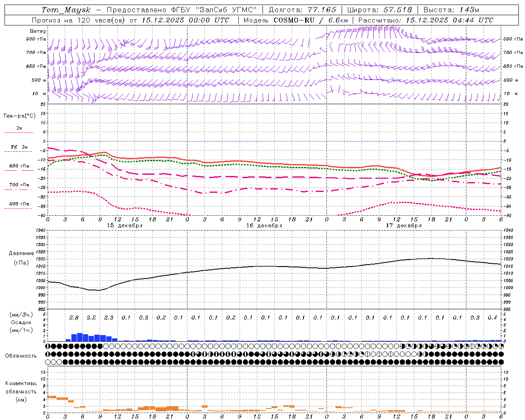Viewport: 525px width, 420px height.
Task: Select the 'Предоставлено ФГБУ "ЗапСиб УГМС"' text
Action: tap(181, 10)
